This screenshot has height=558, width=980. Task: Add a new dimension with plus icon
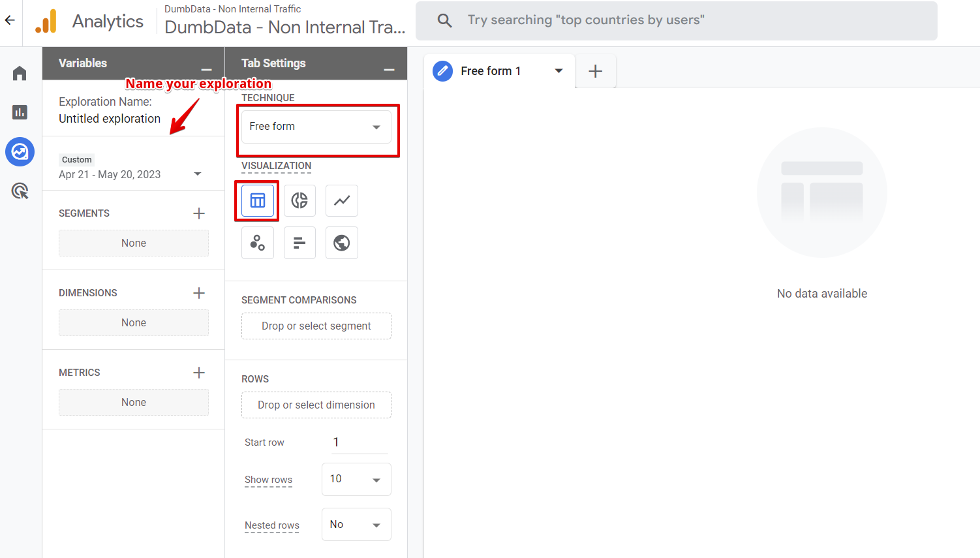[199, 293]
